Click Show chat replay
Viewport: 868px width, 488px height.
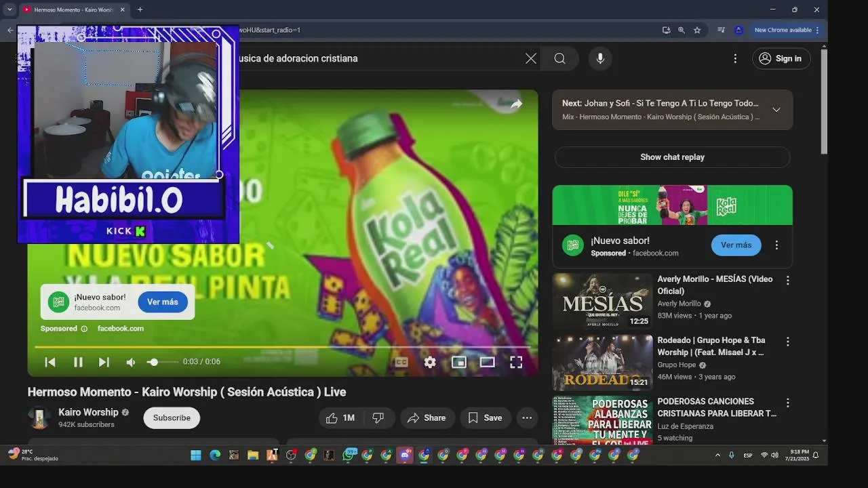672,157
